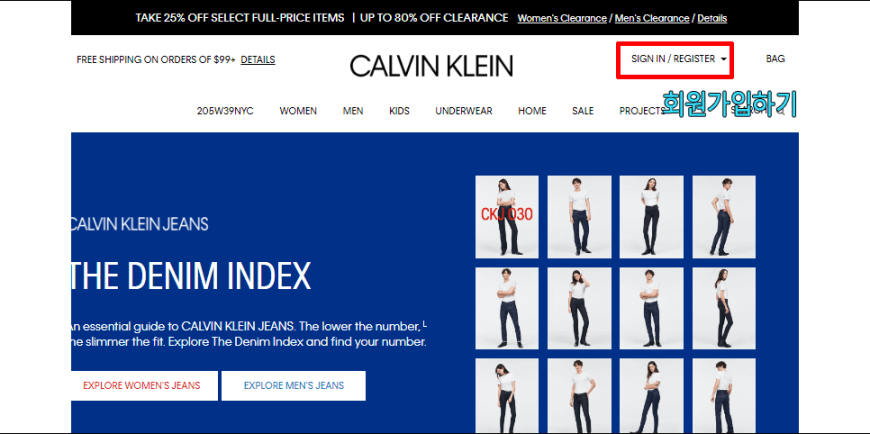Select the last thumbnail in third row
870x434 pixels.
724,396
